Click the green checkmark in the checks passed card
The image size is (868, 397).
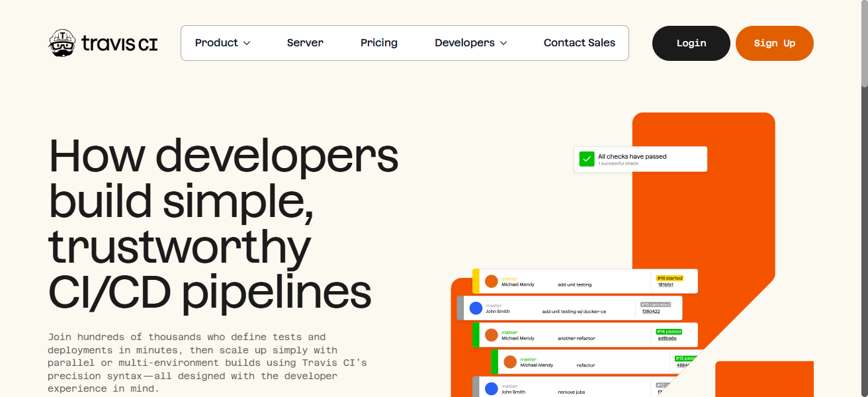pos(587,159)
